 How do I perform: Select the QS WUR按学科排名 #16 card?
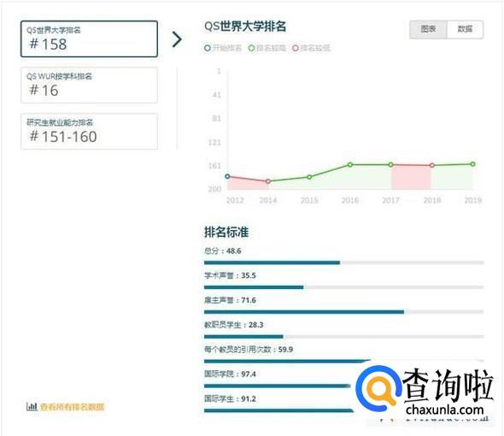pyautogui.click(x=89, y=85)
